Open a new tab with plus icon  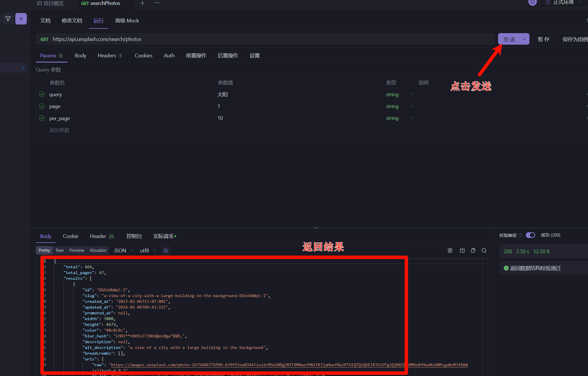142,3
